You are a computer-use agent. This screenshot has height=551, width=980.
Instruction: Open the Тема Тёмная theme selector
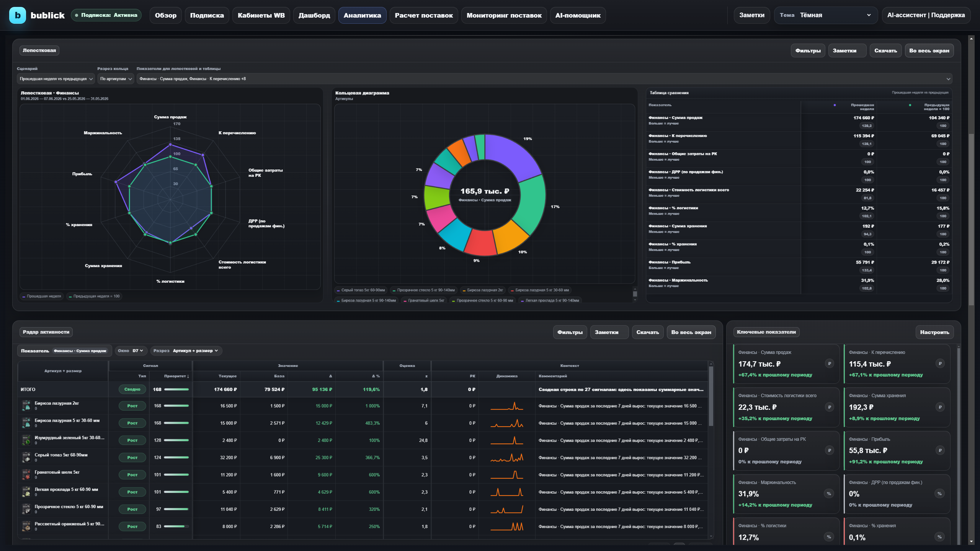click(826, 15)
